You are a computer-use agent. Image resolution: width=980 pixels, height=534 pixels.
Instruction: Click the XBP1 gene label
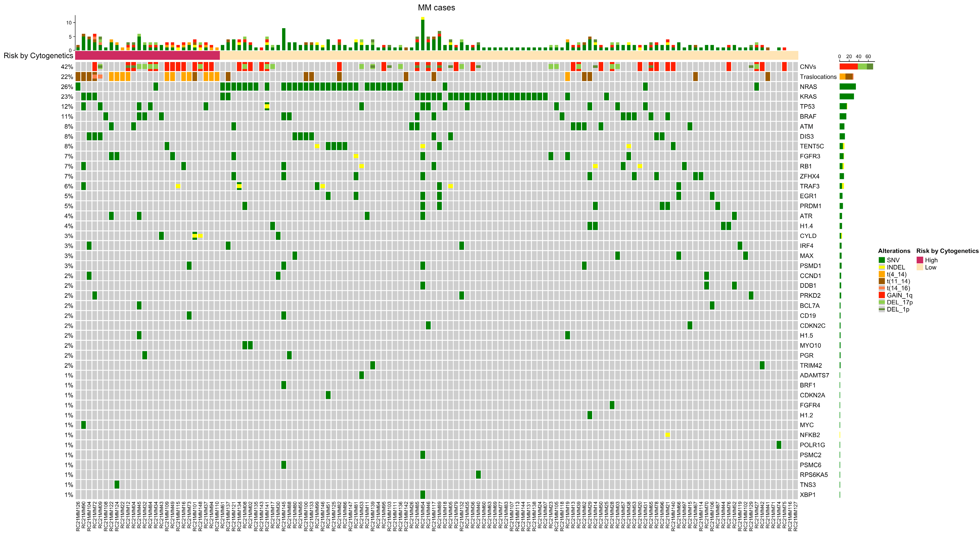[808, 495]
